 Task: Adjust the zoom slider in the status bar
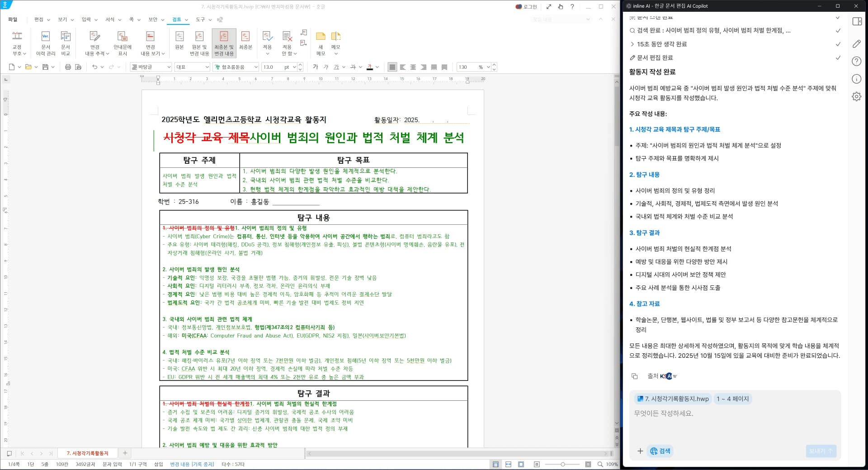[563, 464]
